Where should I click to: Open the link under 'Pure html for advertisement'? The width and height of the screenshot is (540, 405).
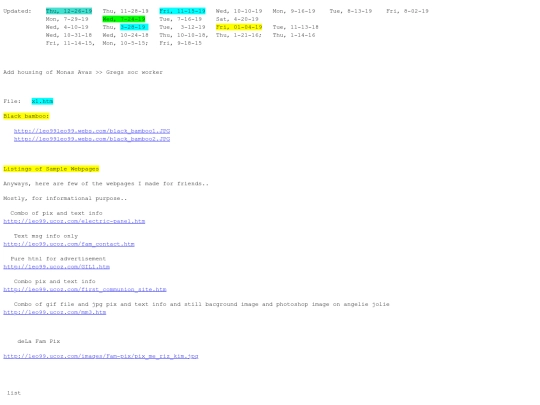point(56,267)
